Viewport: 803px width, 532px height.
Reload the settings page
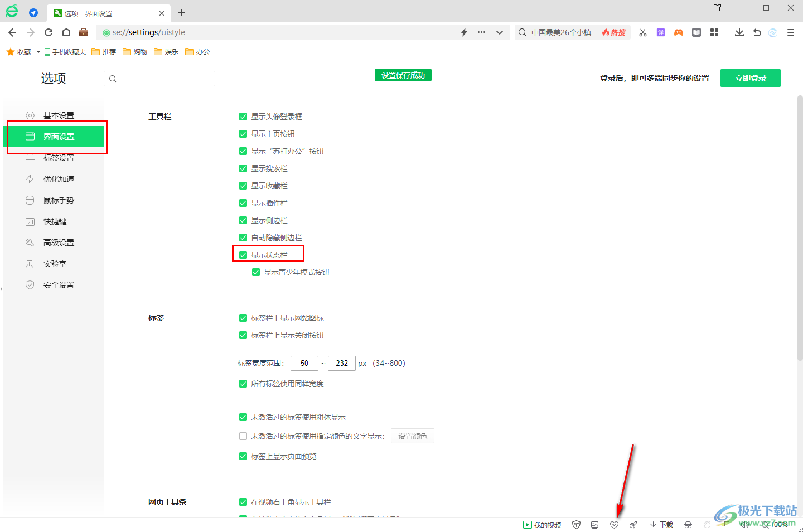coord(49,32)
